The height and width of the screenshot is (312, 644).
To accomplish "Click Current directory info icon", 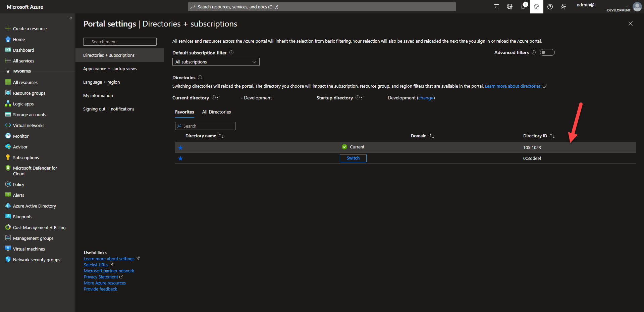I will point(214,97).
